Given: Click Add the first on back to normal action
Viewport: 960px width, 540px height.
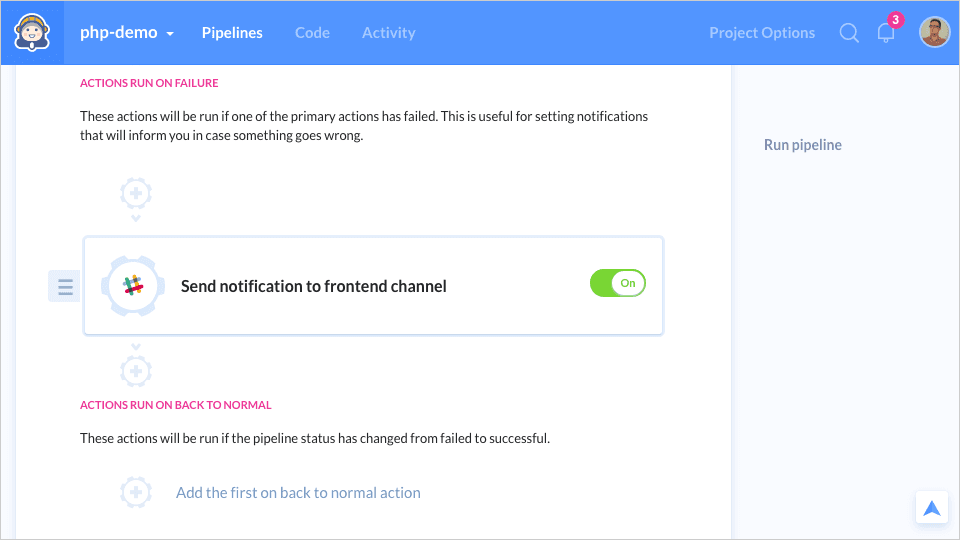Looking at the screenshot, I should pyautogui.click(x=298, y=493).
